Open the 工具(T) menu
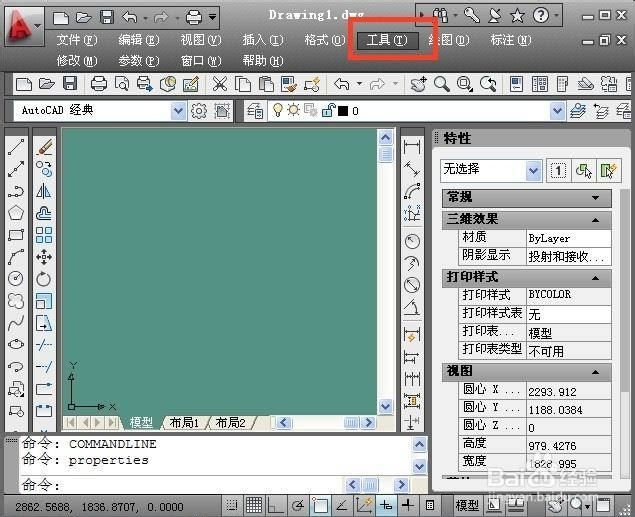The image size is (635, 517). click(387, 40)
